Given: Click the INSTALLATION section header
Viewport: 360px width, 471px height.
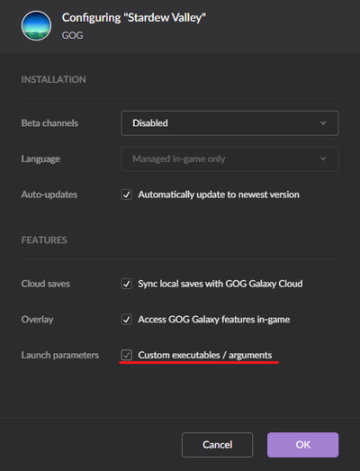Looking at the screenshot, I should [x=54, y=79].
